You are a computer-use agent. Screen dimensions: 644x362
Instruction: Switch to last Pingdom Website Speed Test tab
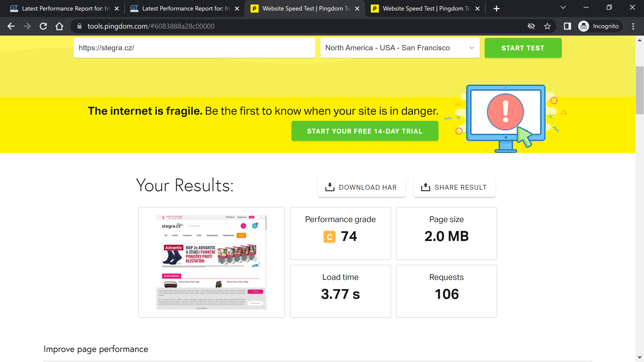[x=422, y=9]
